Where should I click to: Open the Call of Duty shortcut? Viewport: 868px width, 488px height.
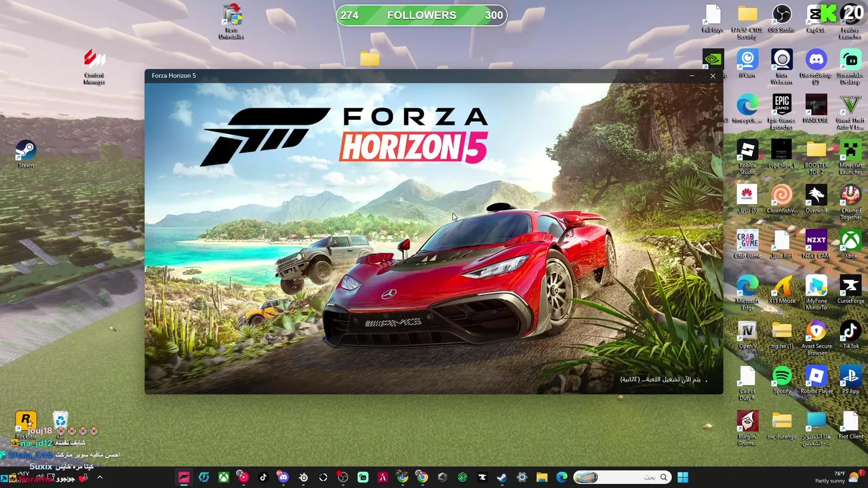tap(747, 383)
